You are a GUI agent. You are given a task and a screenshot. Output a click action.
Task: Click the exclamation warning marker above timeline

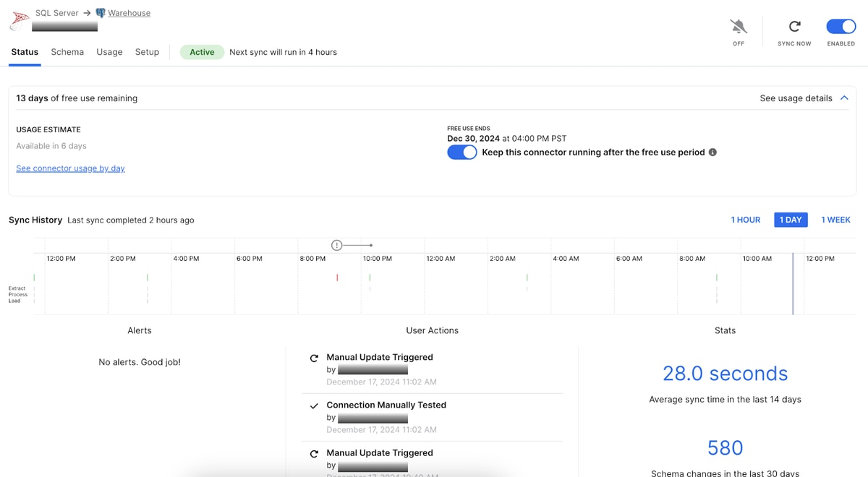tap(336, 246)
